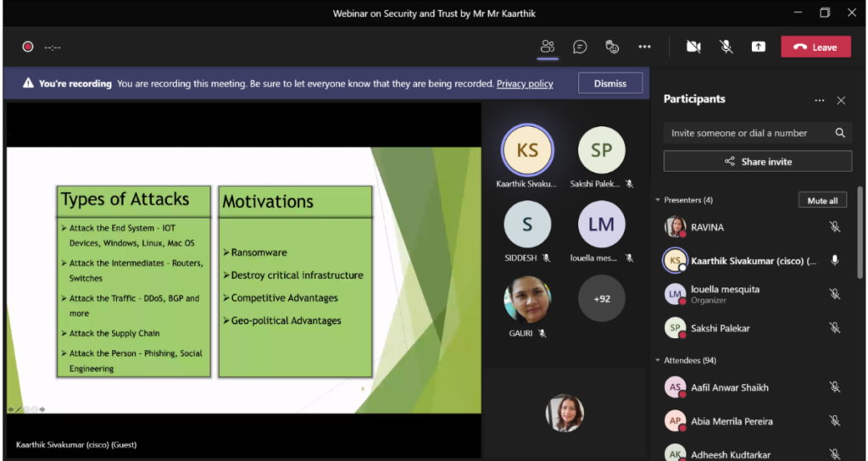Click the slide's next arrow control
The image size is (868, 461).
(x=42, y=409)
